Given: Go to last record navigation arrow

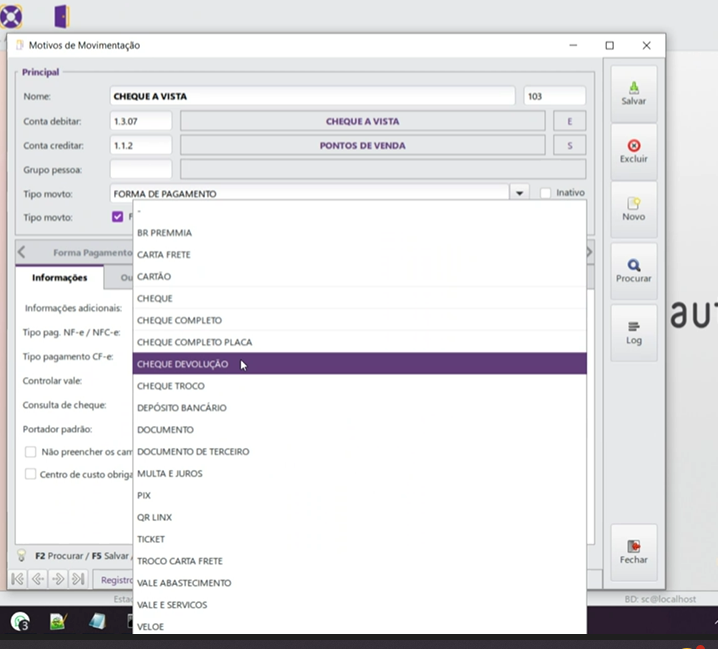Looking at the screenshot, I should [x=78, y=579].
